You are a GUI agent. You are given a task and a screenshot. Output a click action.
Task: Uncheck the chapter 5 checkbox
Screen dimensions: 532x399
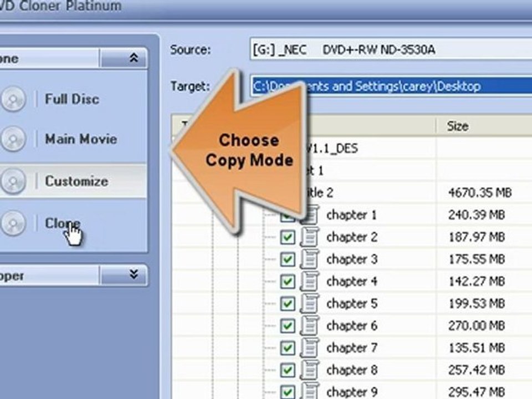point(288,304)
